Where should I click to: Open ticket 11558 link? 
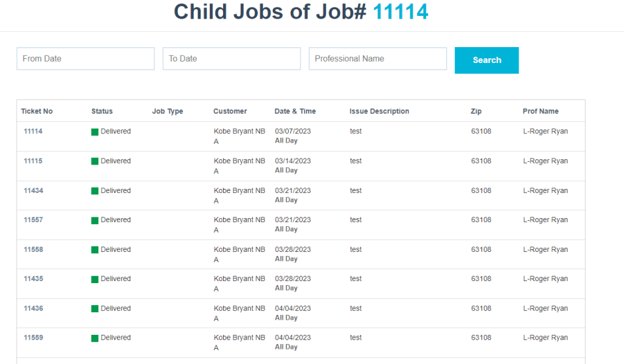[33, 250]
